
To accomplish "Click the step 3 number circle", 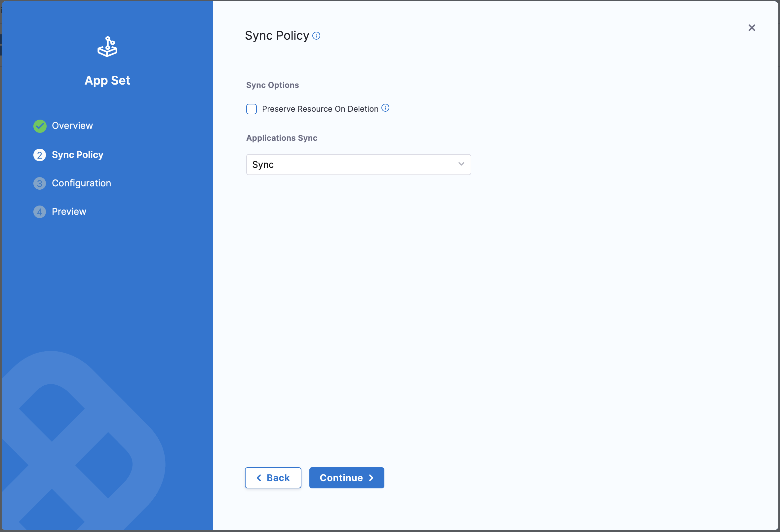I will tap(40, 184).
